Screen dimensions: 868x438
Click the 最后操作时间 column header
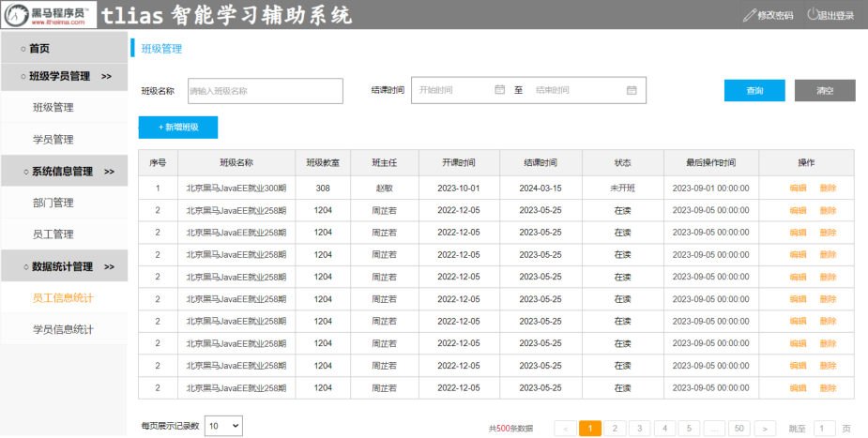(x=710, y=162)
